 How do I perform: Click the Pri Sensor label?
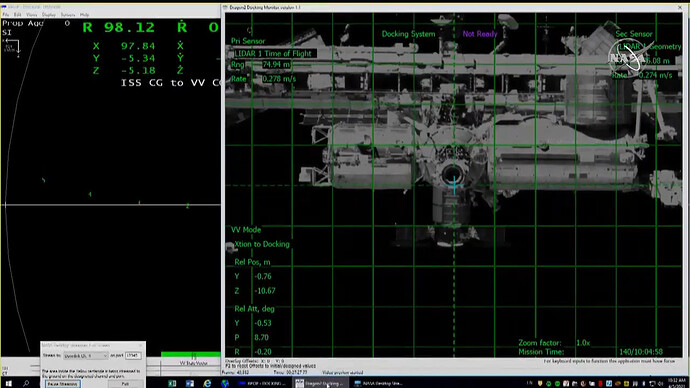[x=248, y=41]
